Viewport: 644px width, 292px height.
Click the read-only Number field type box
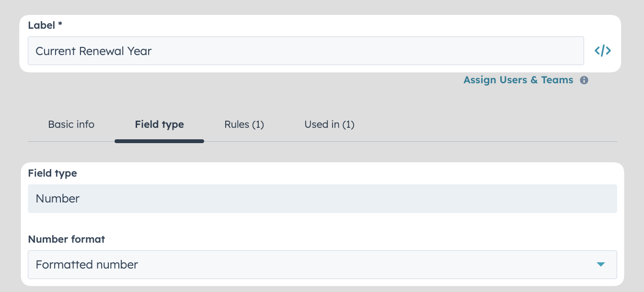coord(322,199)
